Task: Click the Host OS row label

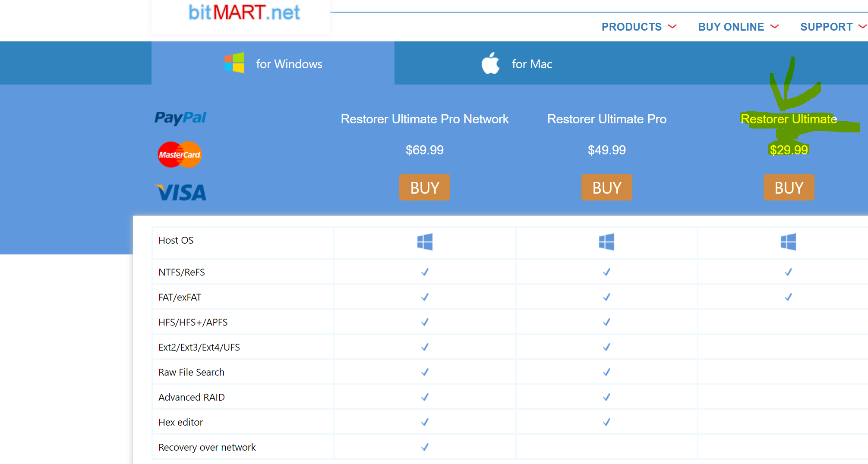Action: (x=176, y=240)
